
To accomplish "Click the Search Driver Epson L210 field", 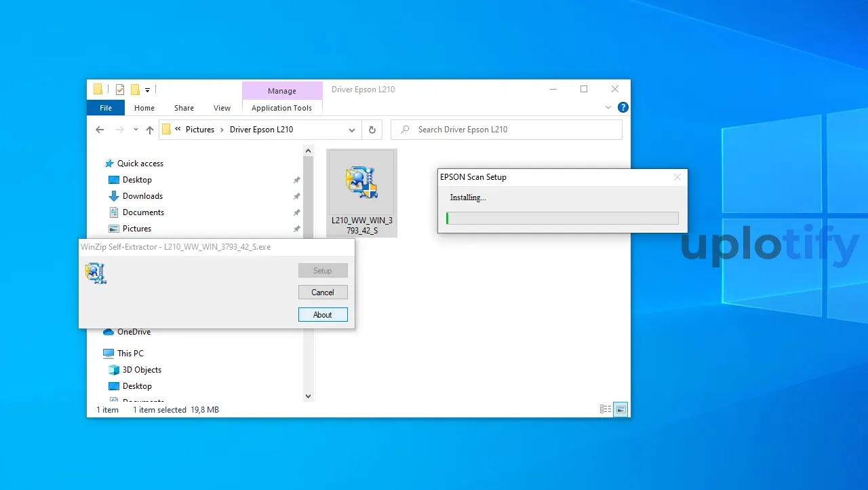I will tap(507, 130).
